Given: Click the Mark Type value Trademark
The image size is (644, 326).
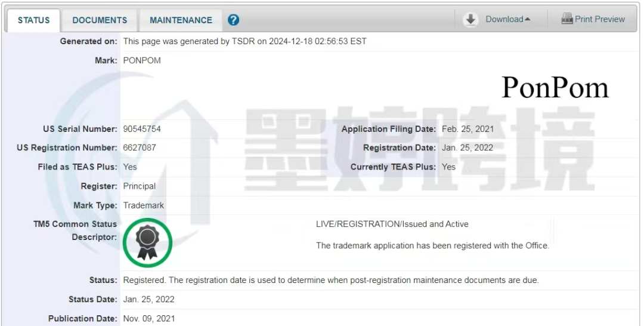Looking at the screenshot, I should coord(143,205).
